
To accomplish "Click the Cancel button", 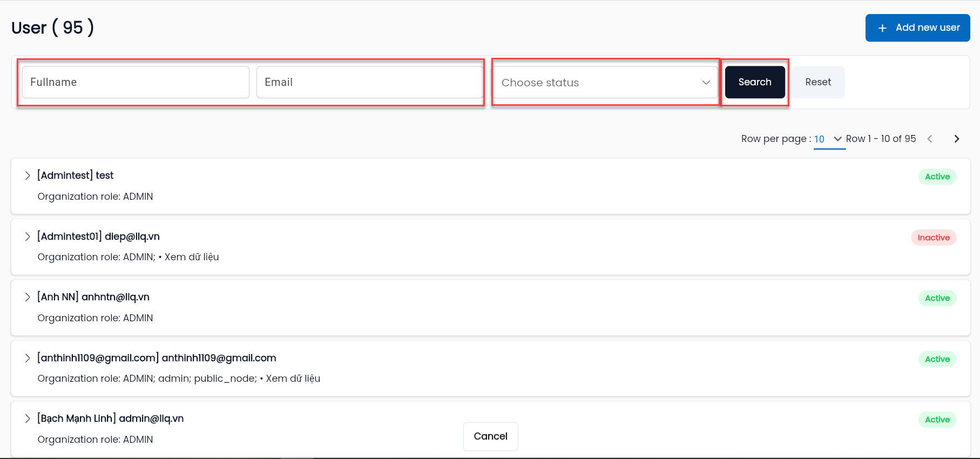I will 490,436.
